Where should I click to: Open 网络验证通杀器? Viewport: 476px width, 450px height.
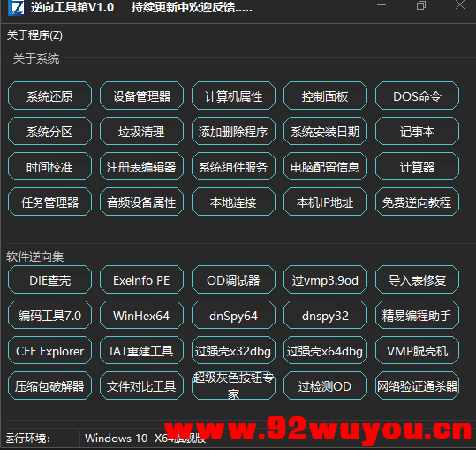point(417,385)
